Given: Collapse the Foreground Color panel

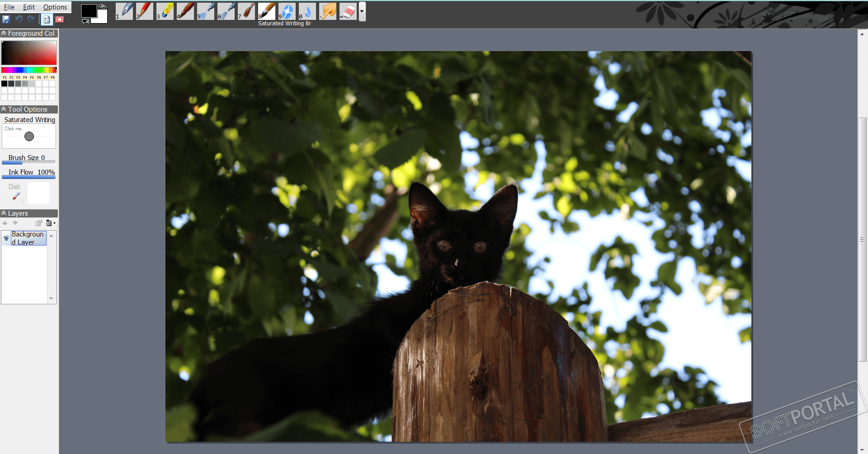Looking at the screenshot, I should click(4, 33).
